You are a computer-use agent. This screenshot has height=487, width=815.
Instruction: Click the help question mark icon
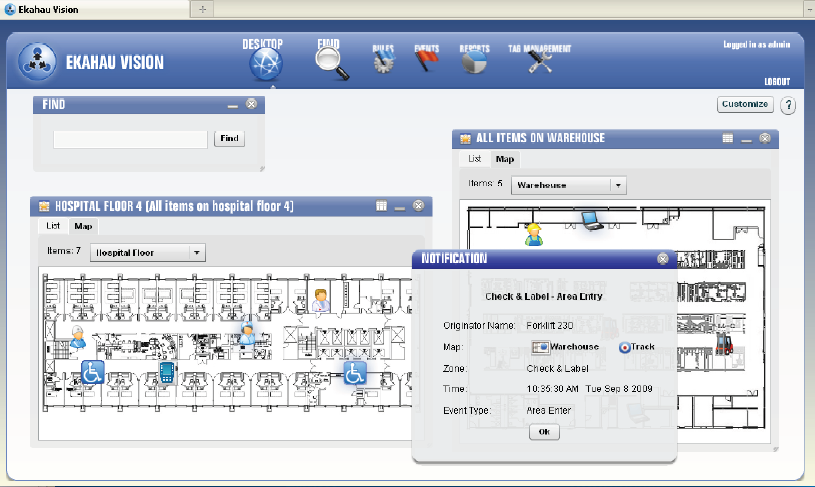pos(788,105)
